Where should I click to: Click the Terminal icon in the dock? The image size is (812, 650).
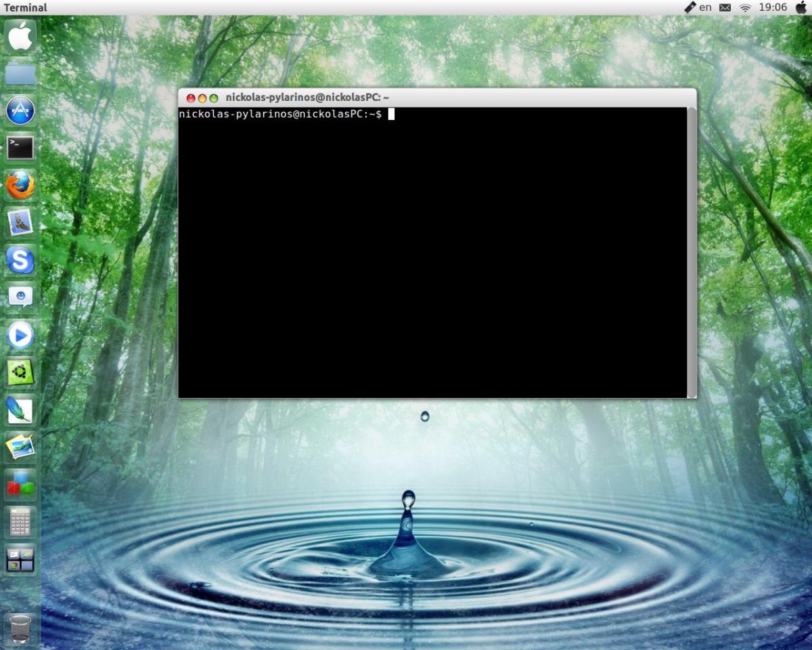(x=20, y=148)
